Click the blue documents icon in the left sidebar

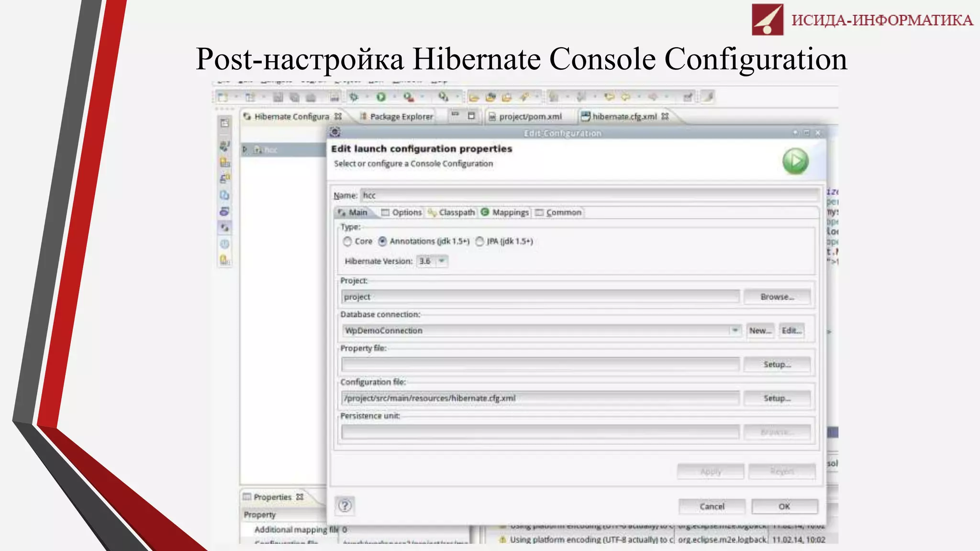[x=224, y=195]
